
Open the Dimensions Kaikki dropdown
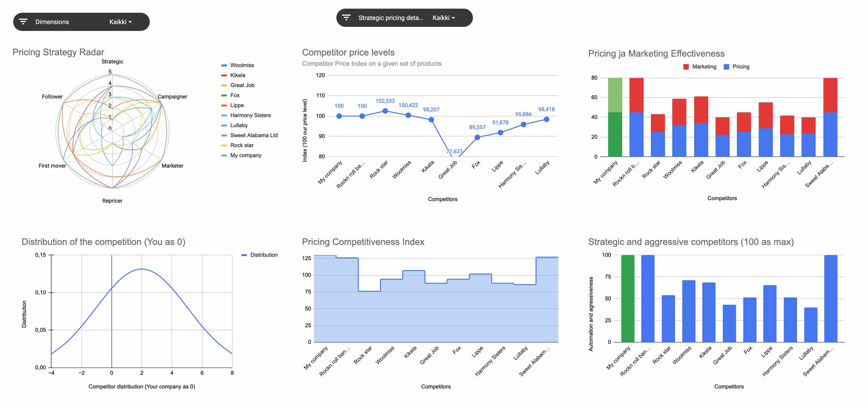tap(120, 22)
